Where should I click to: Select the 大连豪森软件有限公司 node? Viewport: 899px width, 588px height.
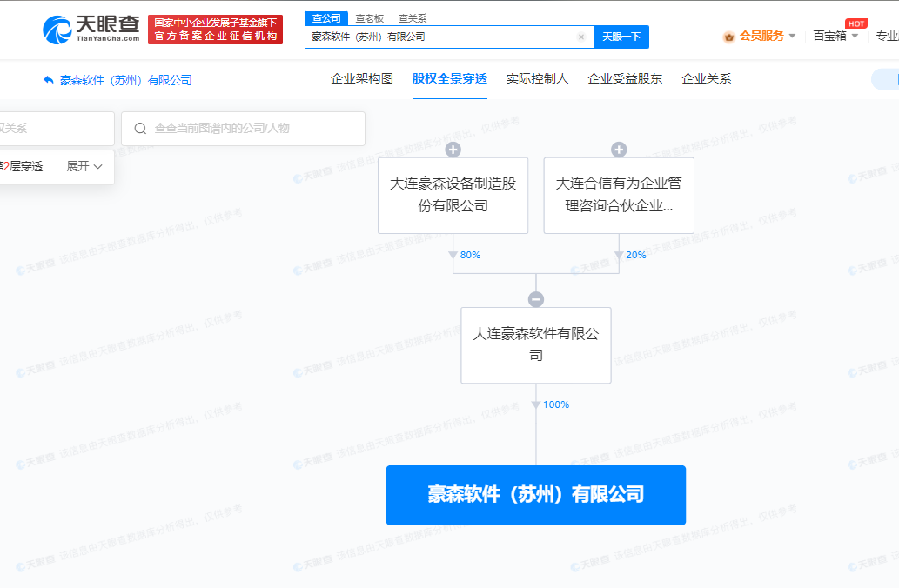(x=536, y=345)
